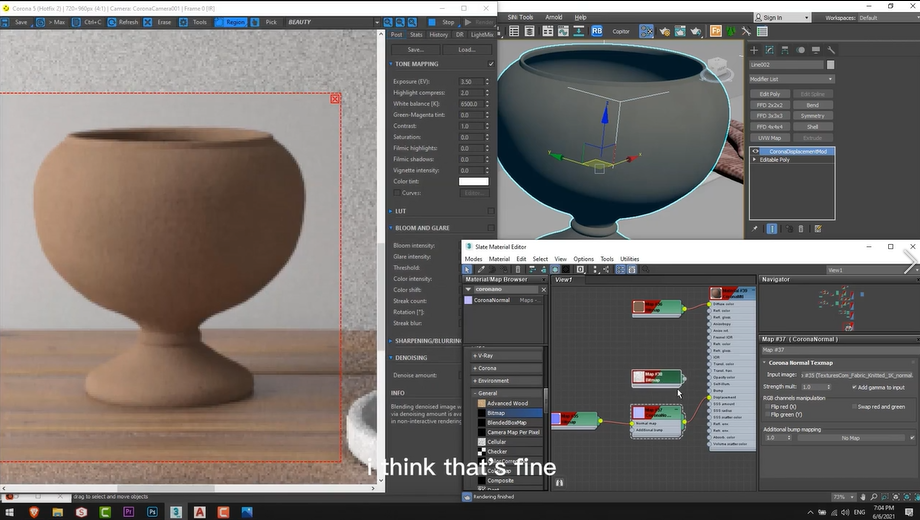Open the Display command panel tab

click(816, 50)
